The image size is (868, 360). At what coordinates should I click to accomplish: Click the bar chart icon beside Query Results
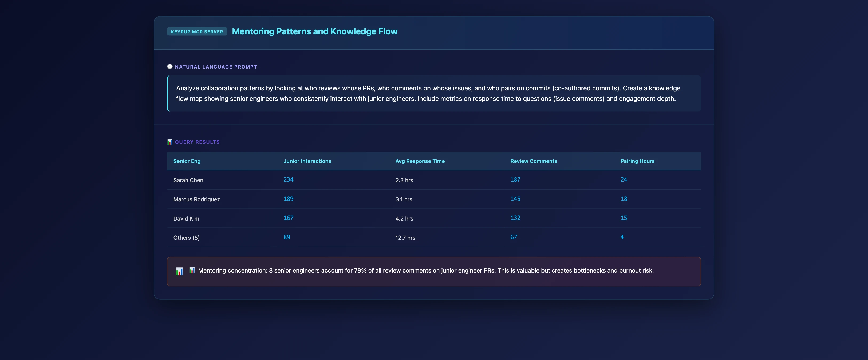tap(170, 142)
